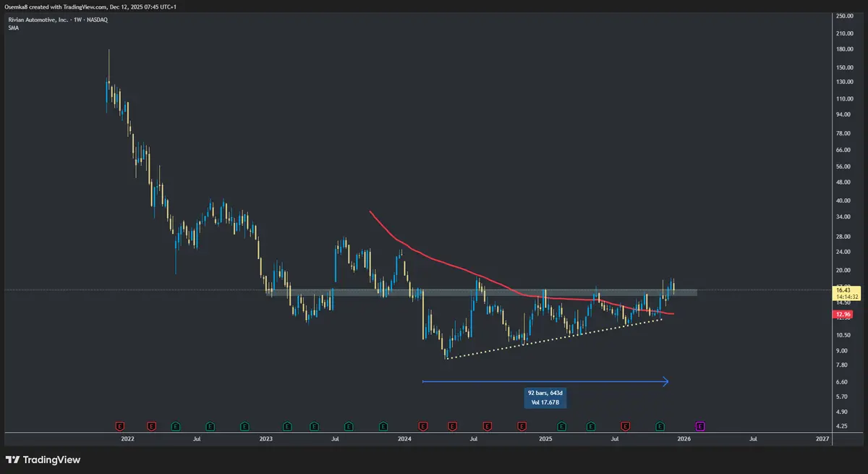Click the '92 bars, 643d' measurement label
868x474 pixels.
[x=547, y=393]
